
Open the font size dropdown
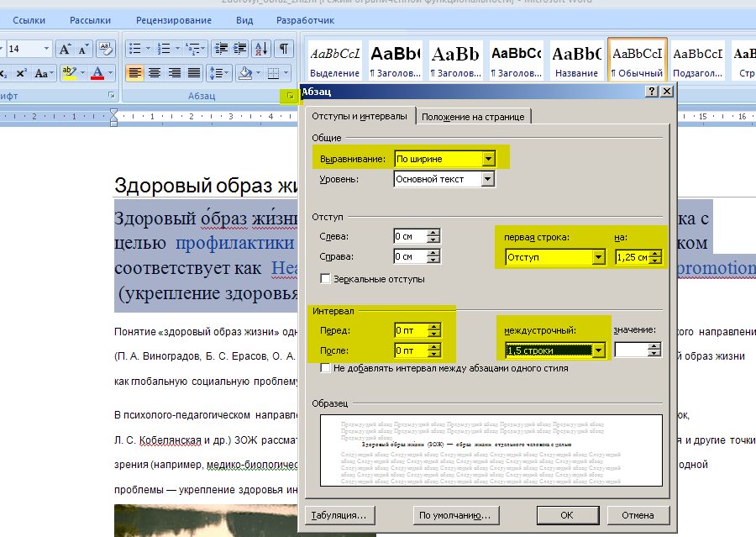(x=46, y=49)
